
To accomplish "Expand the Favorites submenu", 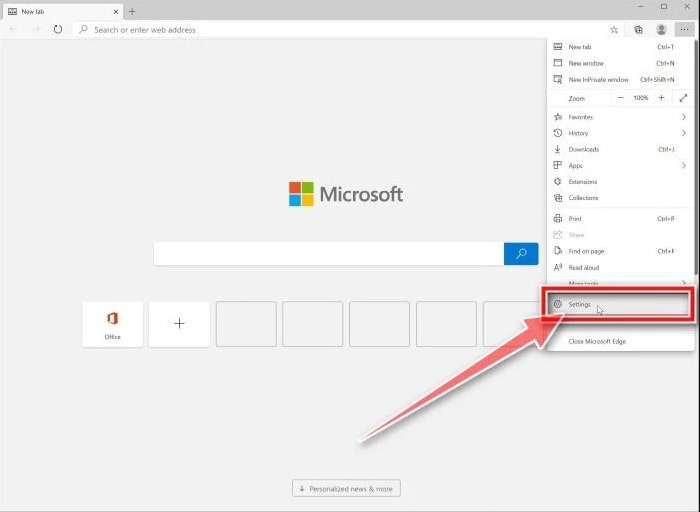I will coord(621,117).
